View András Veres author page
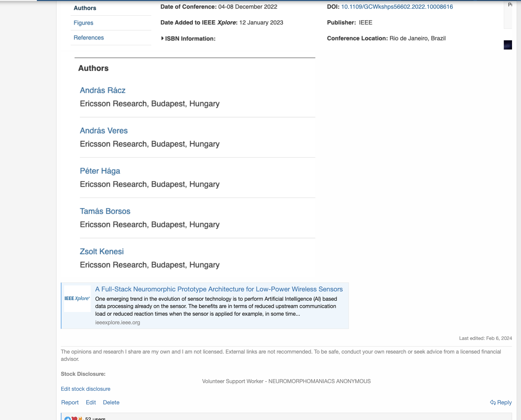521x420 pixels. coord(104,131)
